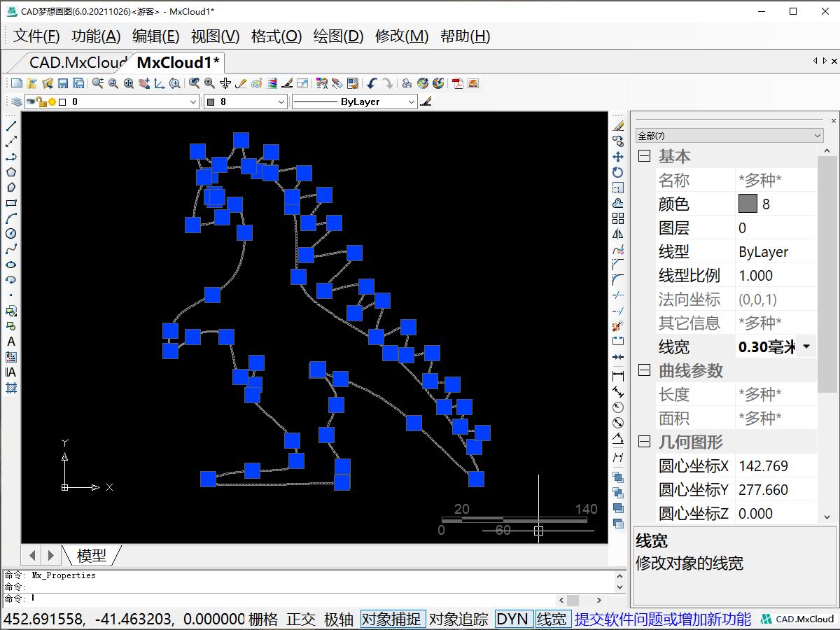Open a file with the Open icon

tap(33, 83)
